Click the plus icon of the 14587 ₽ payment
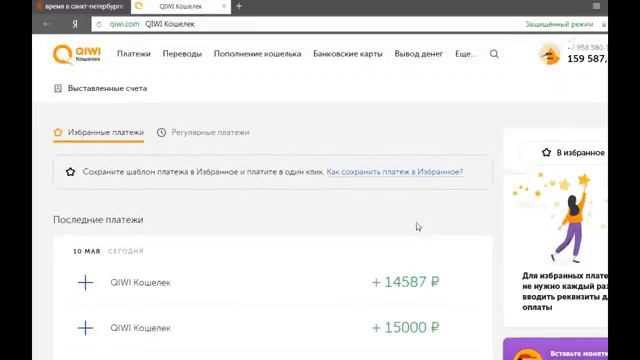The height and width of the screenshot is (360, 640). point(85,282)
